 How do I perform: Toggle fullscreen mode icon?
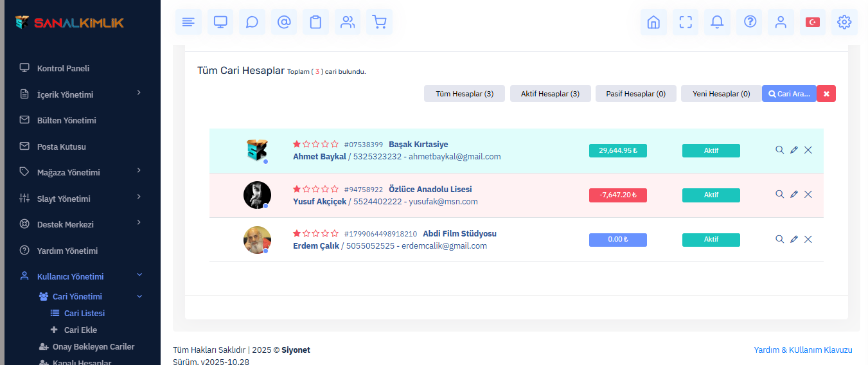click(686, 22)
